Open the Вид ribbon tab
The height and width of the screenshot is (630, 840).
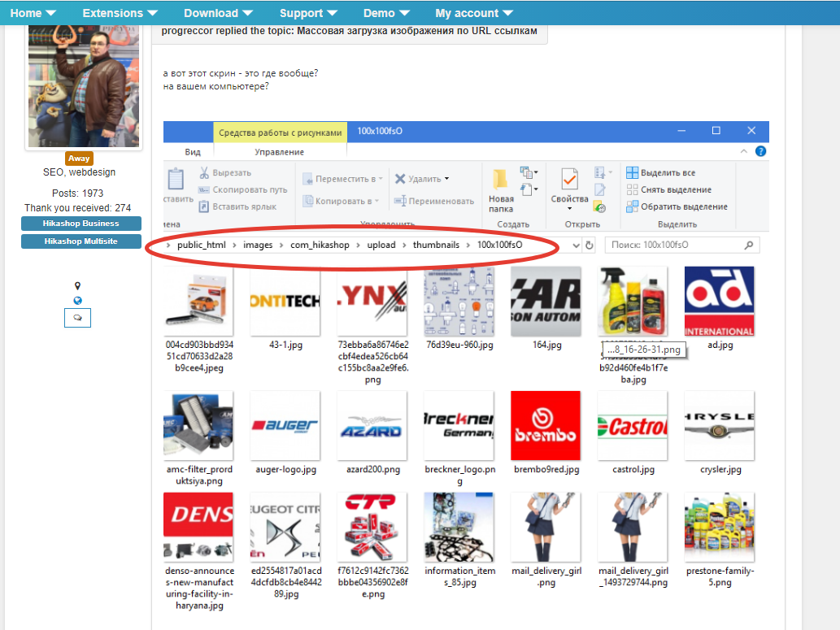click(193, 152)
